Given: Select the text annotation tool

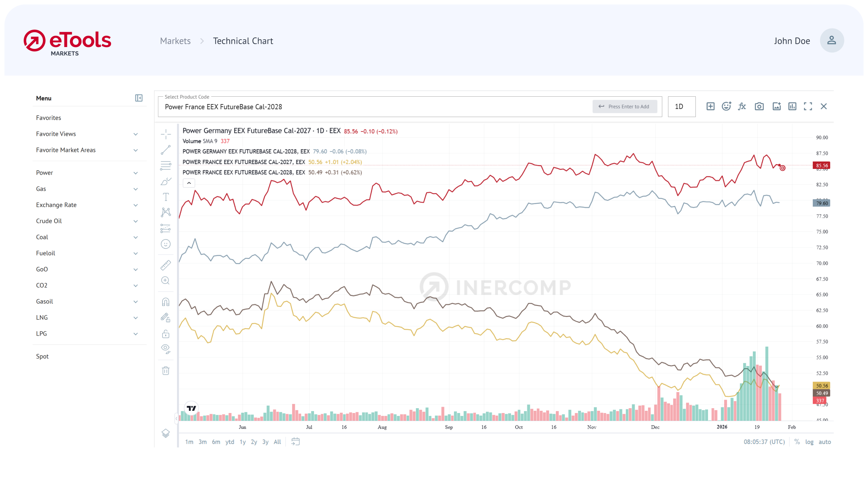Looking at the screenshot, I should (166, 197).
